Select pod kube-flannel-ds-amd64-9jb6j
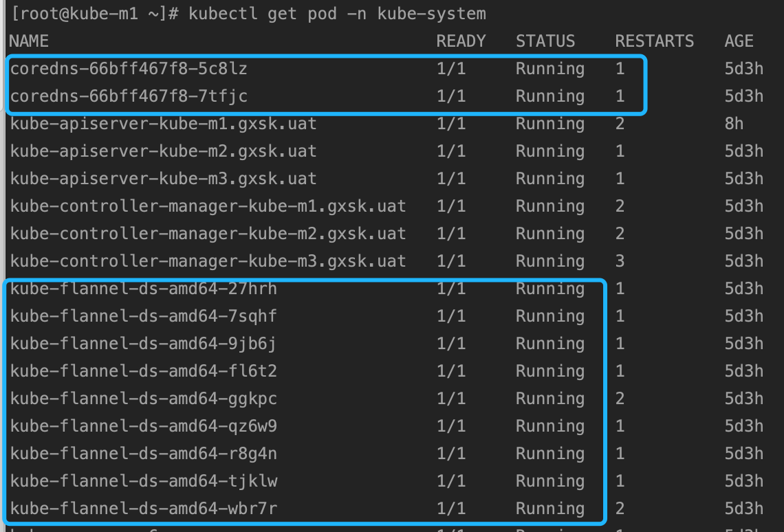The height and width of the screenshot is (532, 784). pyautogui.click(x=144, y=344)
